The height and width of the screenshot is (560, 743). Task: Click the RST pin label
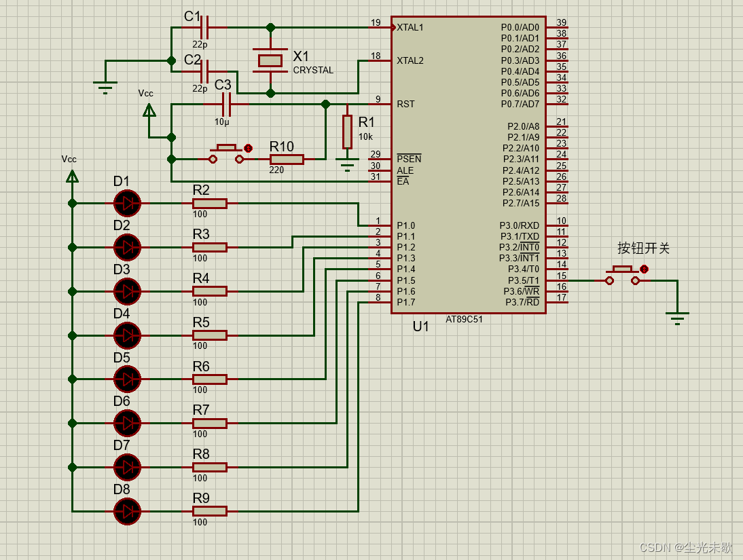(405, 105)
